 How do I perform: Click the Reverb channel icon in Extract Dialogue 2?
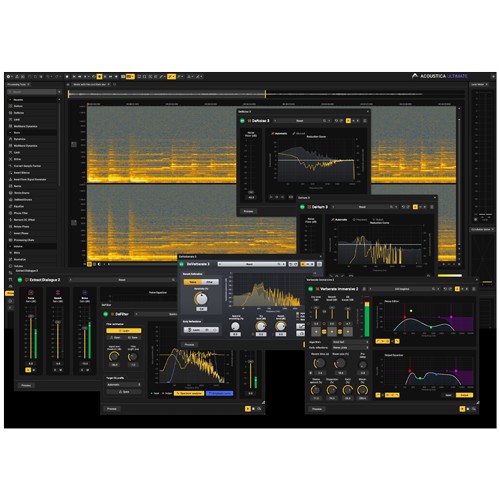coord(58,293)
